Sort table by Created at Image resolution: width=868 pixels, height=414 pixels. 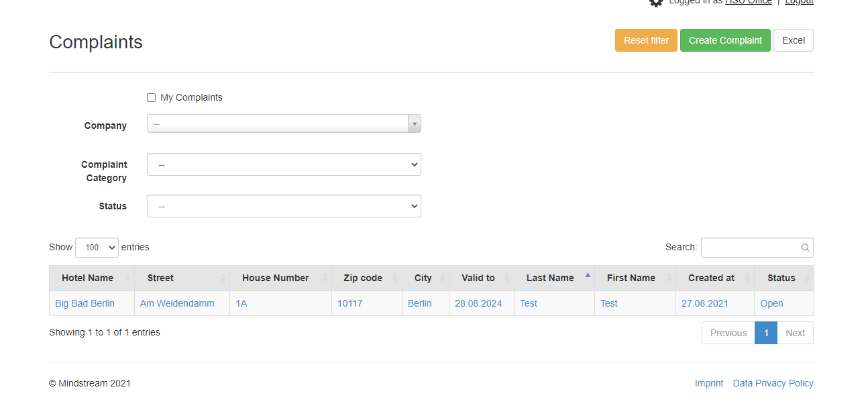click(x=711, y=278)
